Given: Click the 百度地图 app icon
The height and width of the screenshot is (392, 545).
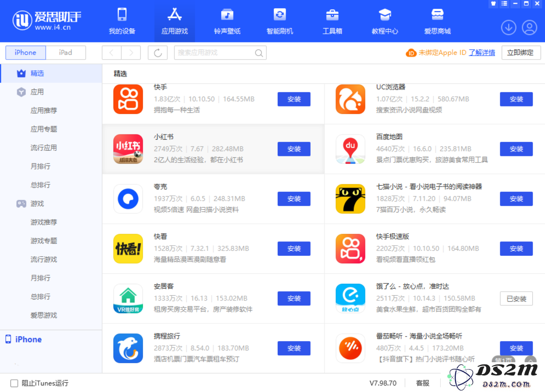Looking at the screenshot, I should (x=350, y=149).
